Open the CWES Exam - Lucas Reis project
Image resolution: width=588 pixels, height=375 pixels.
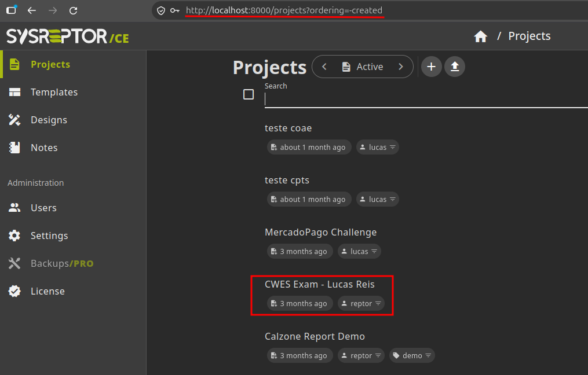click(320, 284)
